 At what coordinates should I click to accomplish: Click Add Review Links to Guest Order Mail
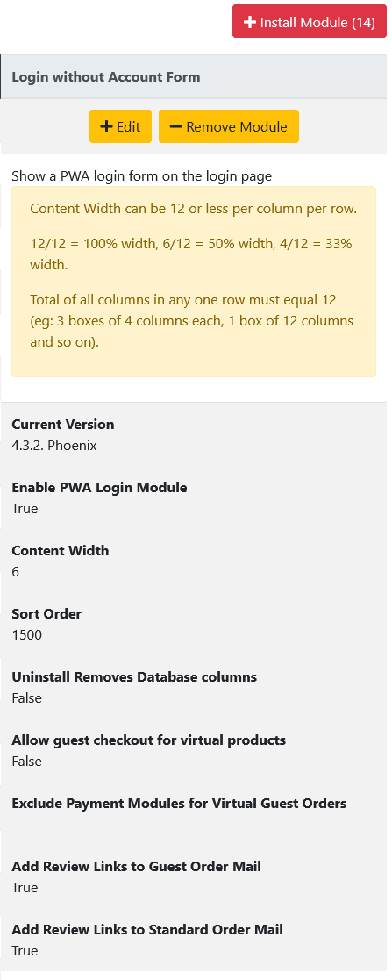pos(136,866)
